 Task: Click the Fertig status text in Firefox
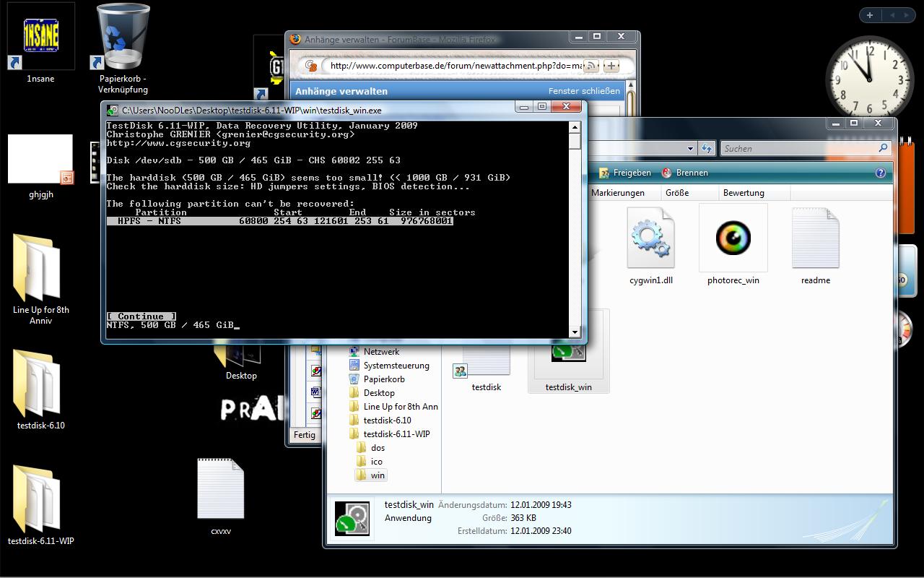(304, 435)
